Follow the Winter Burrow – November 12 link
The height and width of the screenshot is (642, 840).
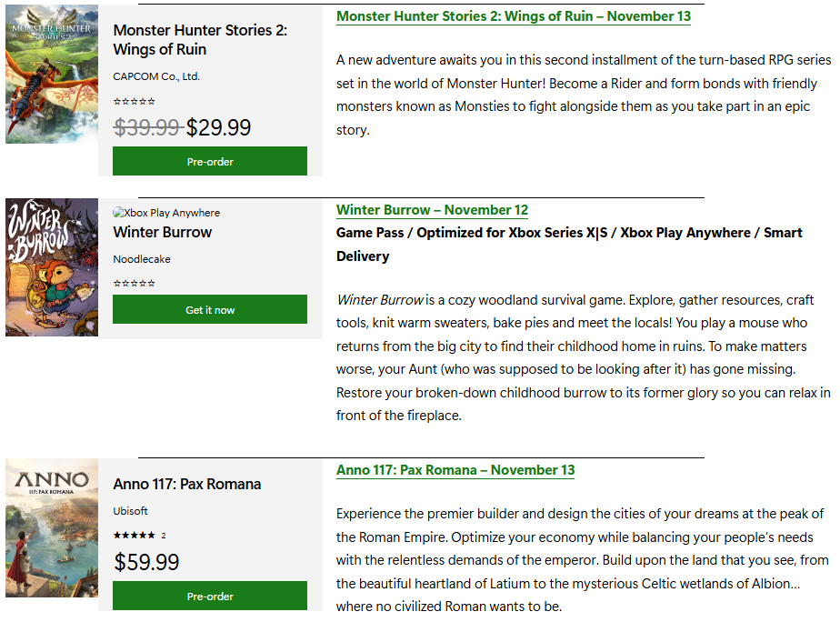click(x=432, y=210)
